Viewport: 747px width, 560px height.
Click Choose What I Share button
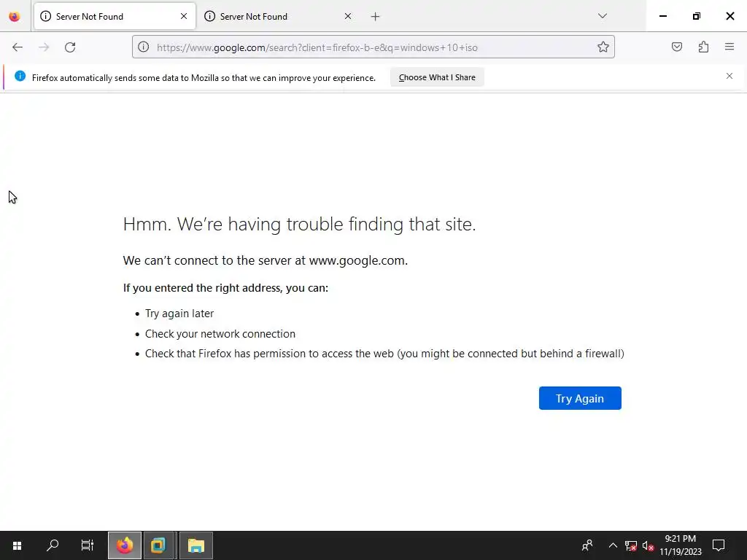[437, 77]
